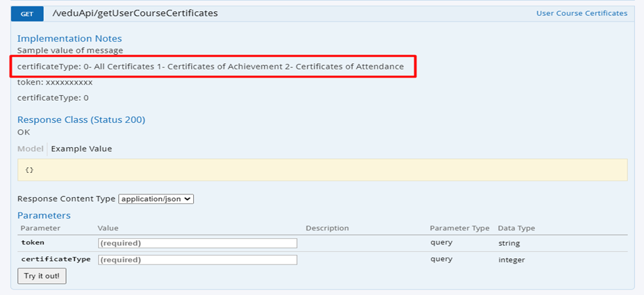Click the integer data type text
The image size is (644, 295).
(x=511, y=260)
